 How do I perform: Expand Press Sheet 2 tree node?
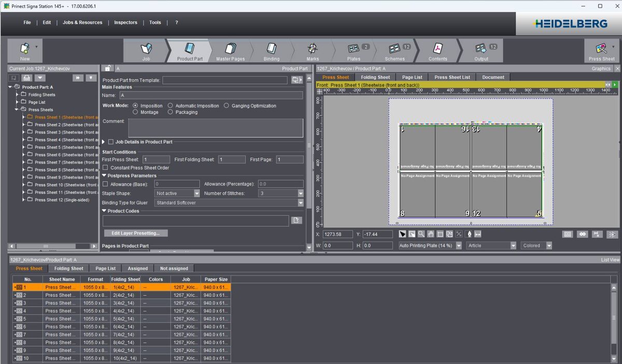pos(23,125)
